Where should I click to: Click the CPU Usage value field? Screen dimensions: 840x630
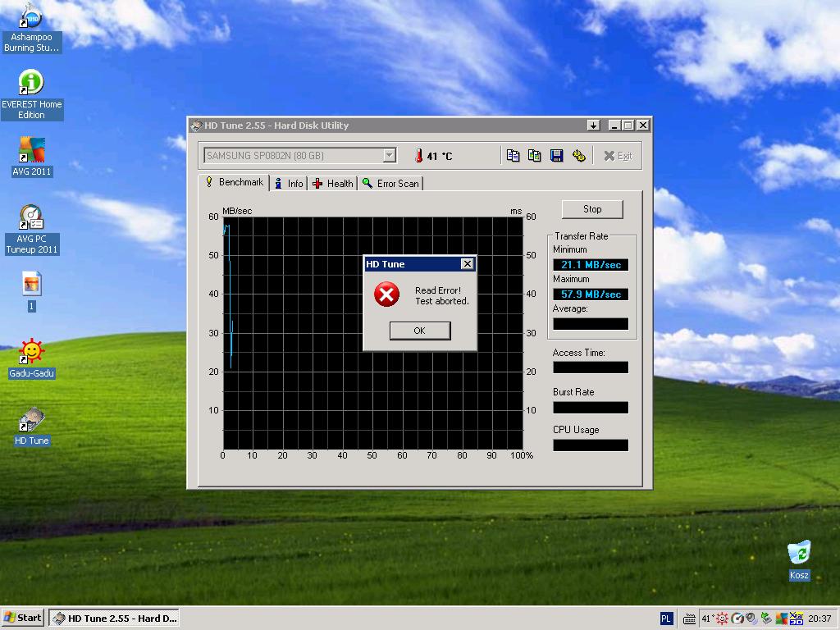[x=591, y=445]
